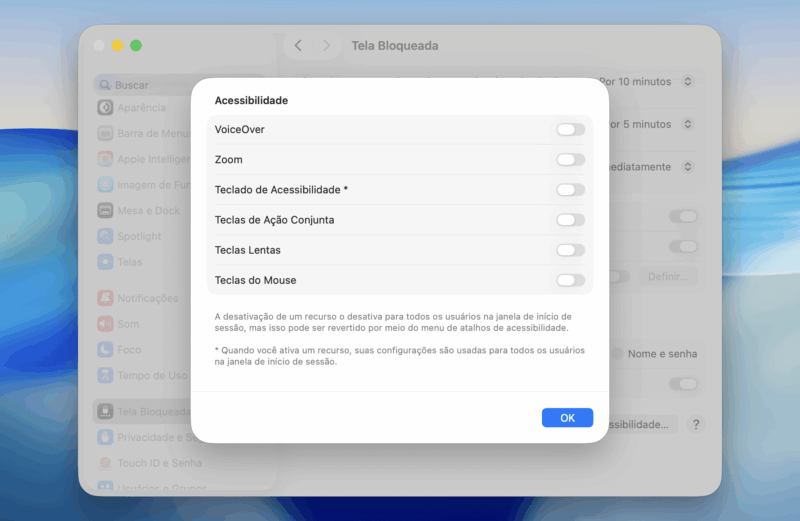Click the Tela Bloqueada window title
Viewport: 800px width, 521px height.
click(395, 45)
